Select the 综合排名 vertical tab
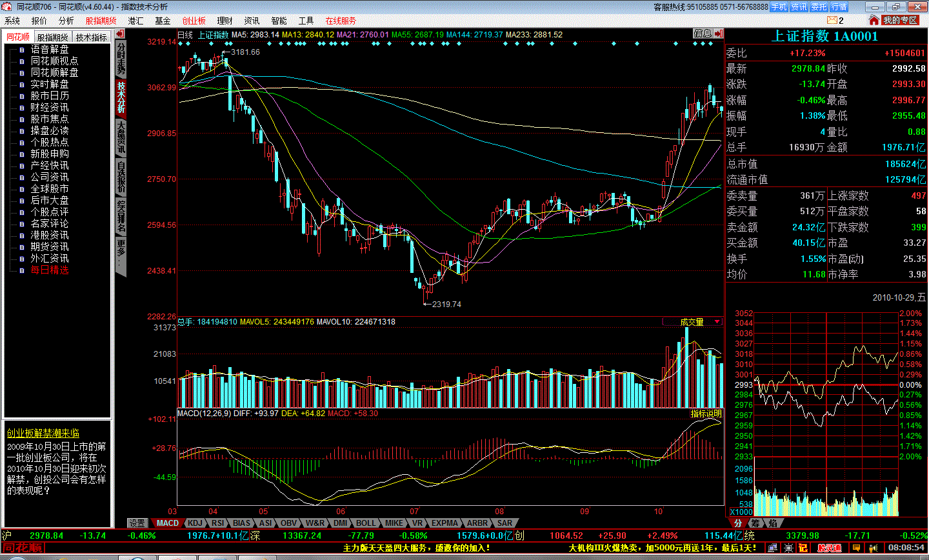Viewport: 929px width, 560px height. pyautogui.click(x=121, y=216)
